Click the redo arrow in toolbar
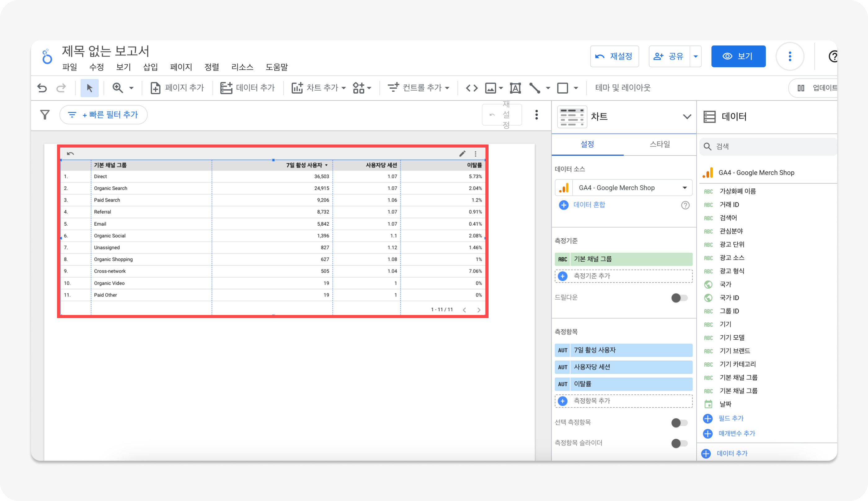 coord(61,88)
